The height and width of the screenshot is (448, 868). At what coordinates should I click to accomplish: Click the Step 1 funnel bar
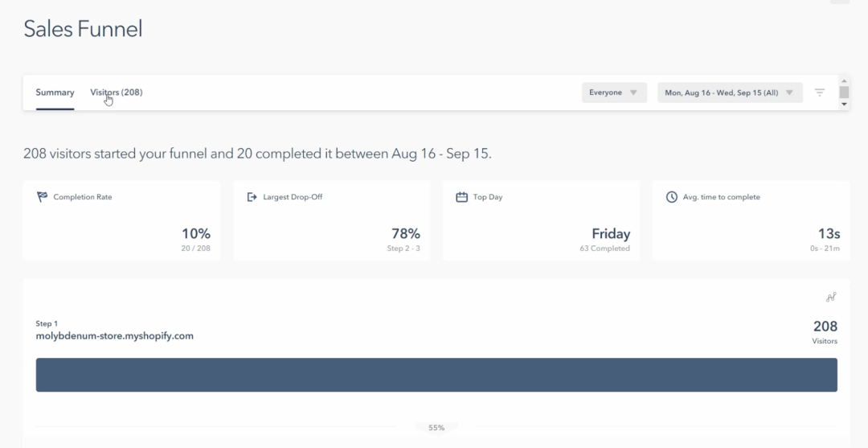pyautogui.click(x=436, y=375)
